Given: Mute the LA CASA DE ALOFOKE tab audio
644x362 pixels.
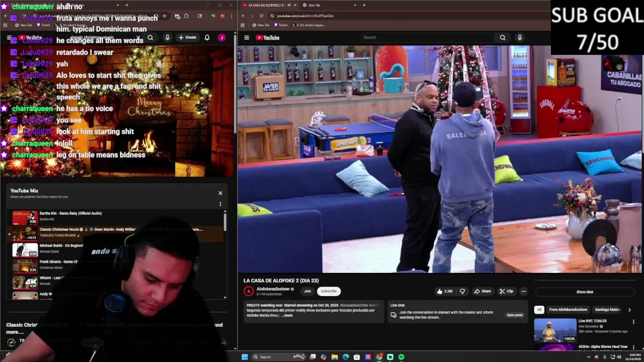Looking at the screenshot, I should tap(289, 5).
